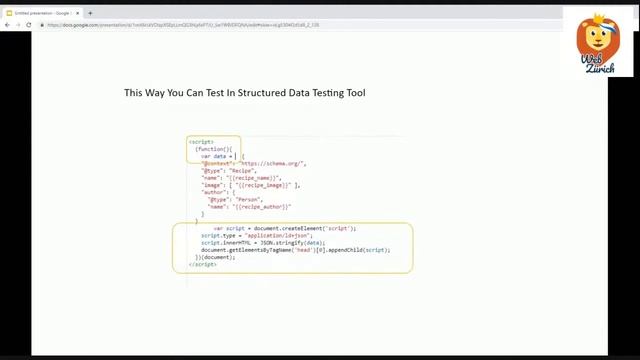This screenshot has height=360, width=640.
Task: Click the script.type application/ld+json line
Action: (x=257, y=236)
